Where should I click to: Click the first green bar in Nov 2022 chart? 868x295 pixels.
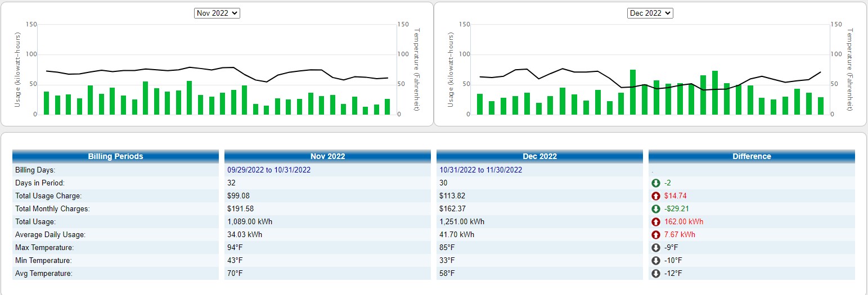pos(47,103)
